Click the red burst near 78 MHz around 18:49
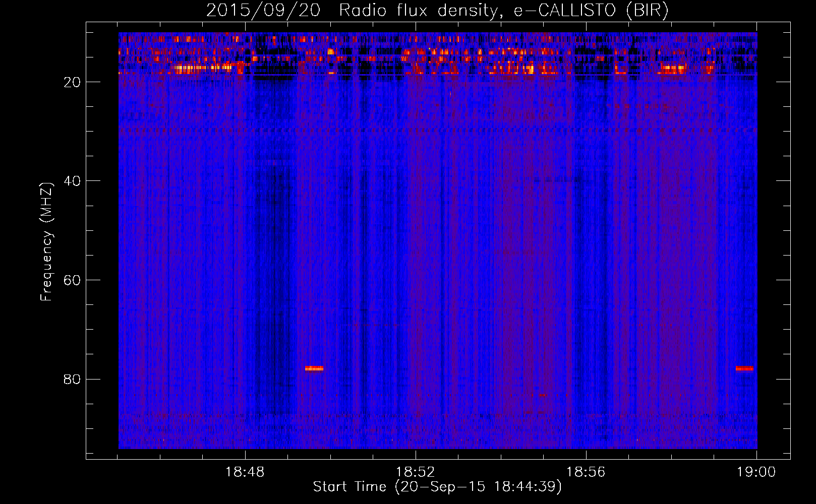The width and height of the screenshot is (816, 504). pos(314,368)
